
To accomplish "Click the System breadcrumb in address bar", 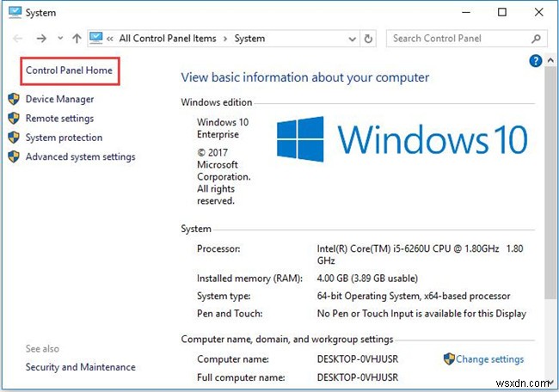I will tap(249, 39).
